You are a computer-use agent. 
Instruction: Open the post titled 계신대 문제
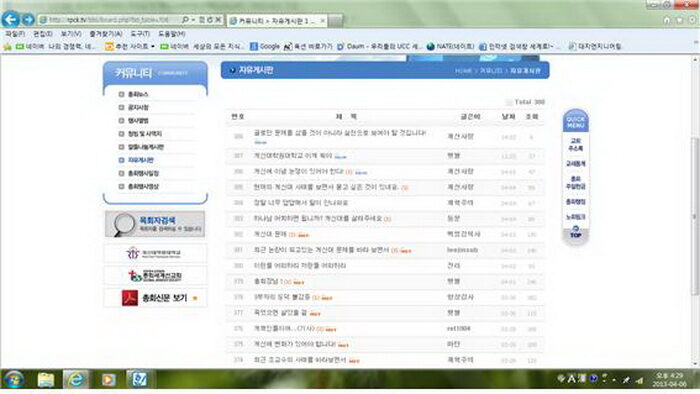[270, 234]
